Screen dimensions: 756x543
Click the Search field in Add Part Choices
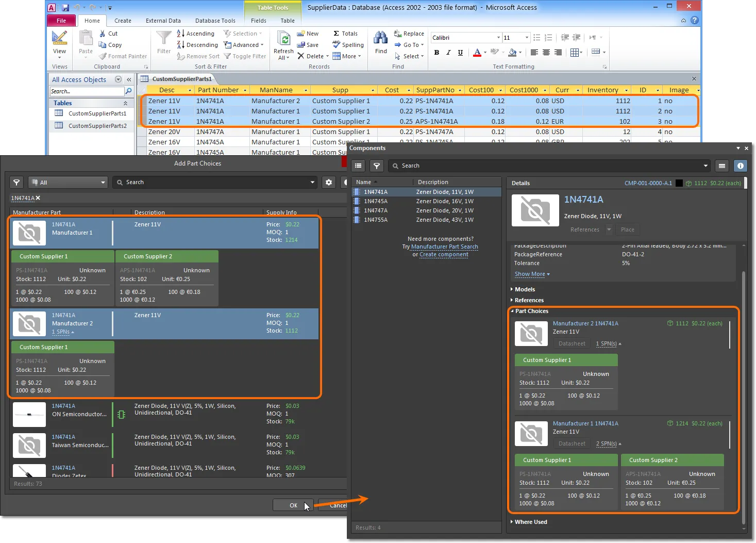(214, 182)
